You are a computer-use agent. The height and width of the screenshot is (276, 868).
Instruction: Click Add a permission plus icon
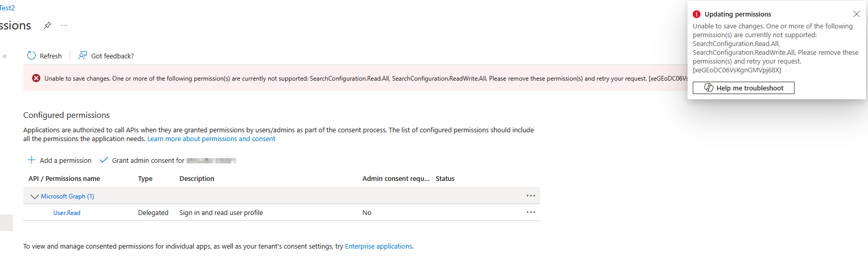[x=32, y=160]
